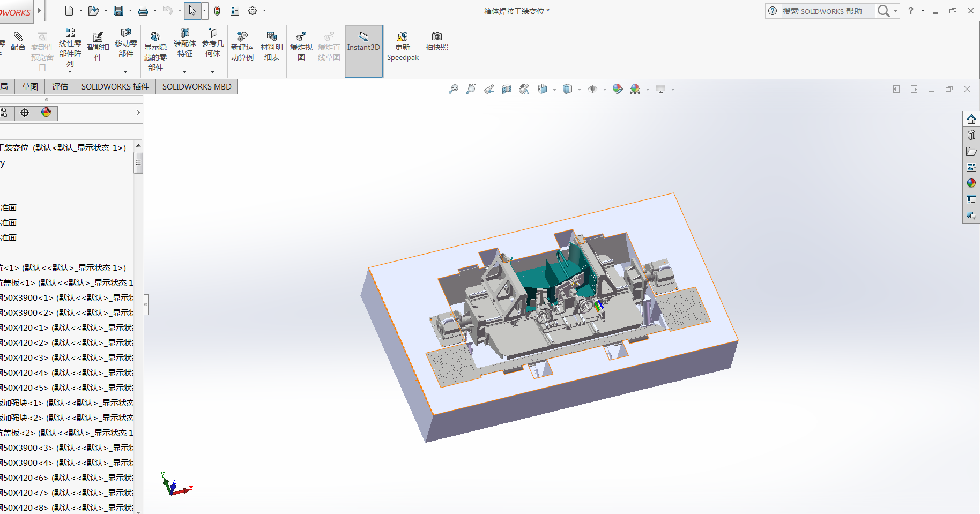Click the Bill of Materials (材料明细表) icon

click(271, 46)
